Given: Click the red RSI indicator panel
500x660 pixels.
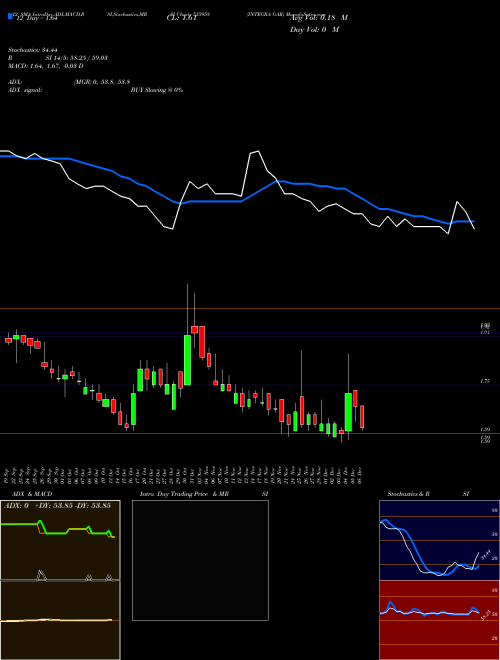Looking at the screenshot, I should (x=439, y=620).
